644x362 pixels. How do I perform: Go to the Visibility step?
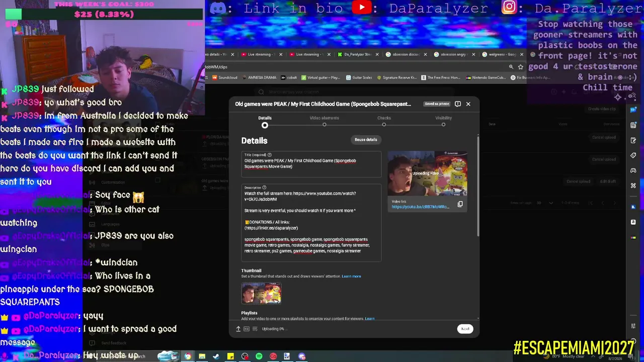443,121
